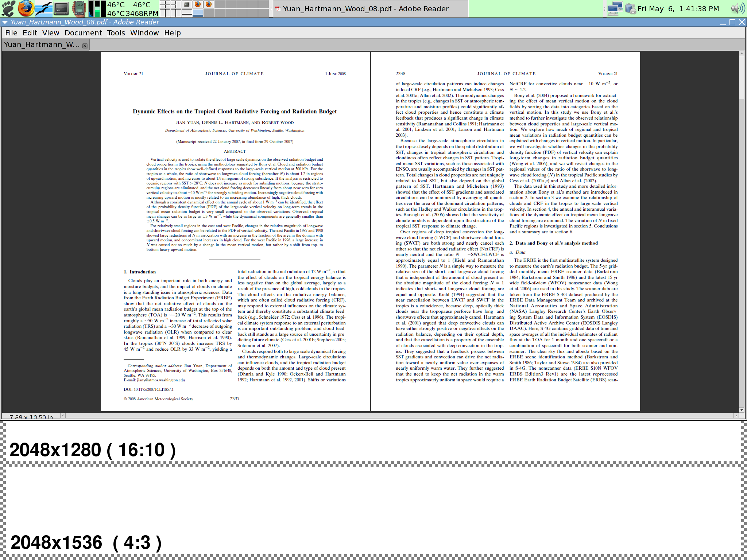Viewport: 747px width, 560px height.
Task: Click the power manager tray icon
Action: [x=630, y=8]
